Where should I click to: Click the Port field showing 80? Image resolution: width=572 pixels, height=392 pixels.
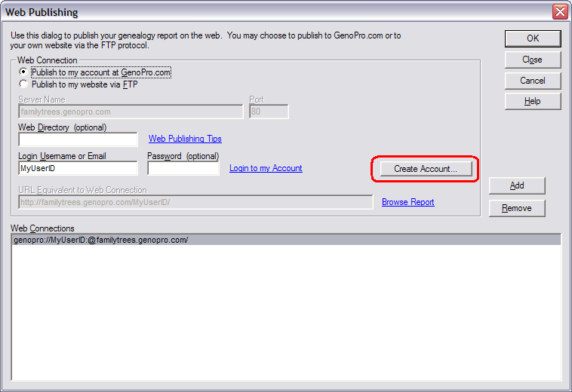click(269, 112)
